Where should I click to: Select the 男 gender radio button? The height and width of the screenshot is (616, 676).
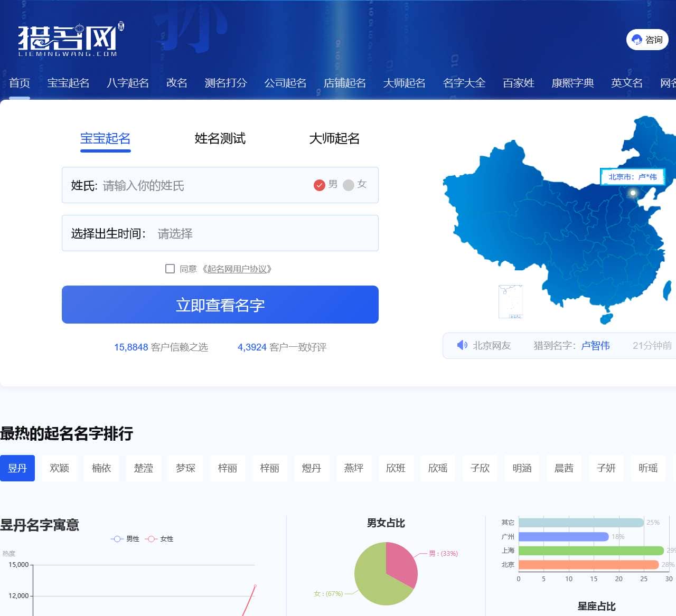pos(320,185)
